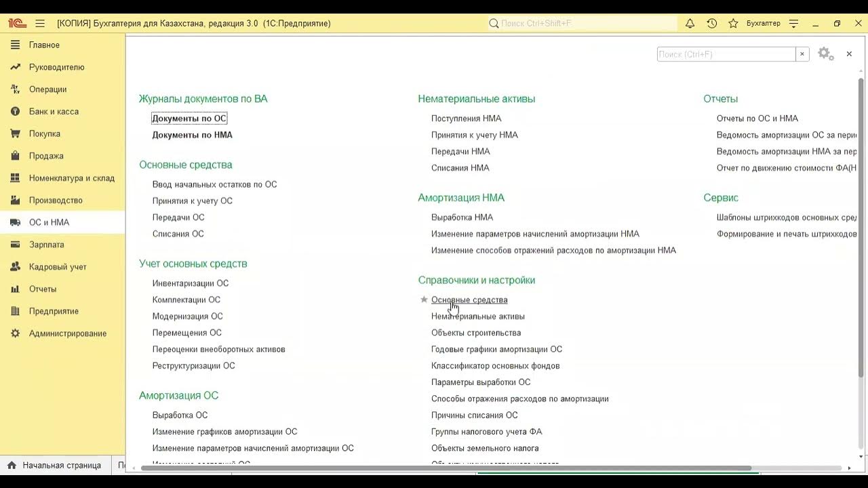Viewport: 868px width, 488px height.
Task: Open Принятия к учету ОС
Action: coord(193,201)
